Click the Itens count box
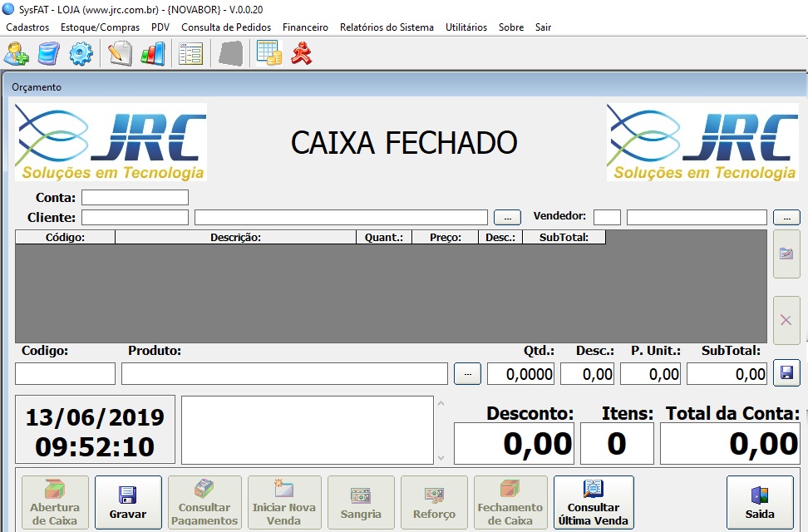Viewport: 808px width, 532px height. tap(617, 443)
